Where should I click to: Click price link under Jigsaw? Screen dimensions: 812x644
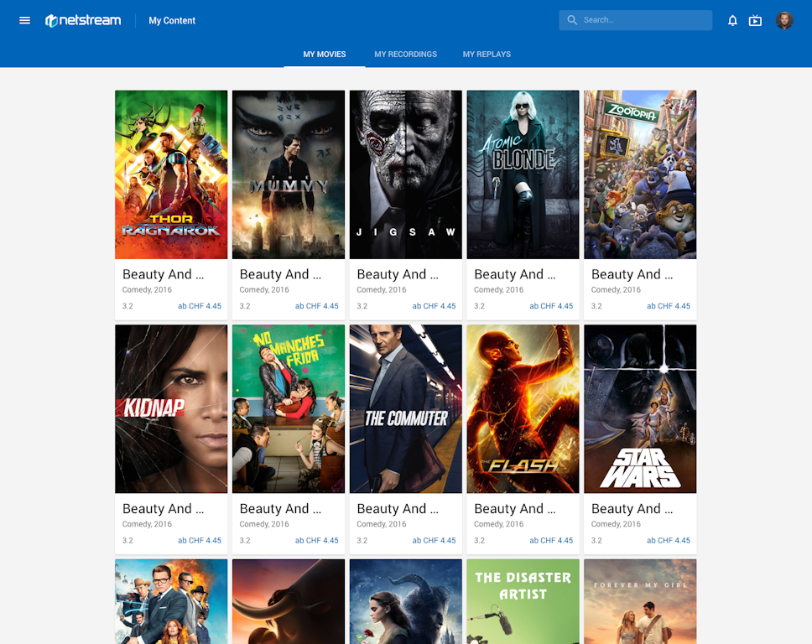point(434,306)
